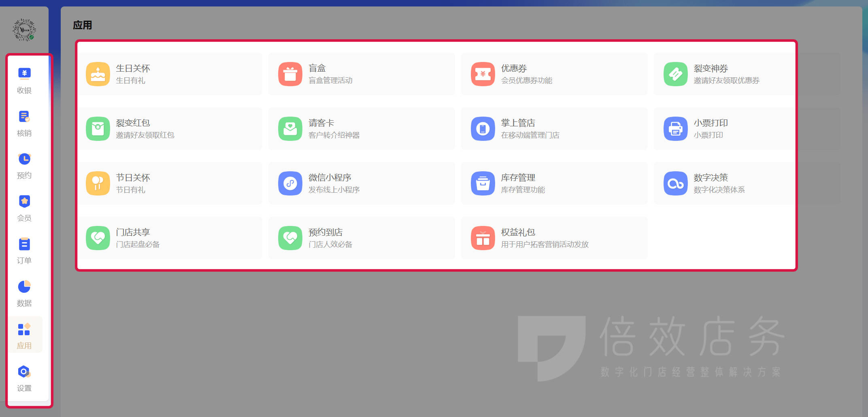This screenshot has height=417, width=868.
Task: Select the 核销 verification sidebar icon
Action: point(24,117)
